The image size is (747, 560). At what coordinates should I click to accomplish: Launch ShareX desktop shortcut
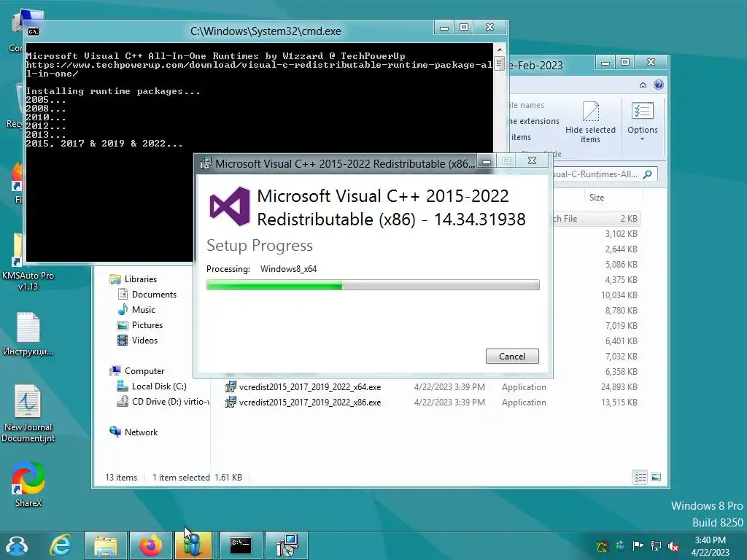pos(28,483)
